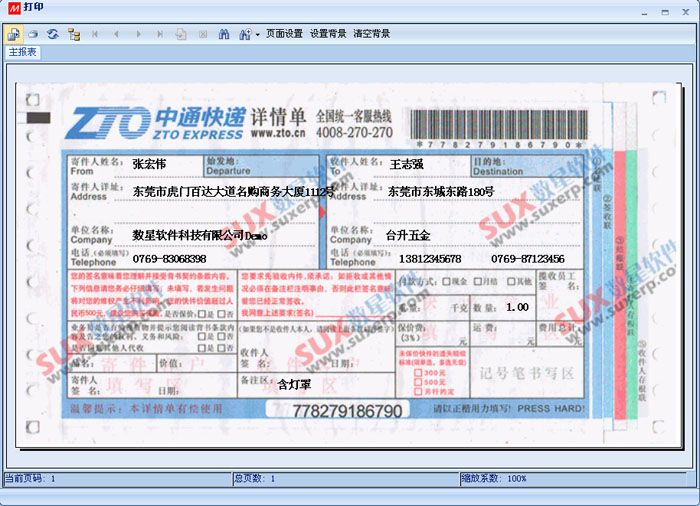
Task: Maximize the 打印 window
Action: pyautogui.click(x=665, y=12)
